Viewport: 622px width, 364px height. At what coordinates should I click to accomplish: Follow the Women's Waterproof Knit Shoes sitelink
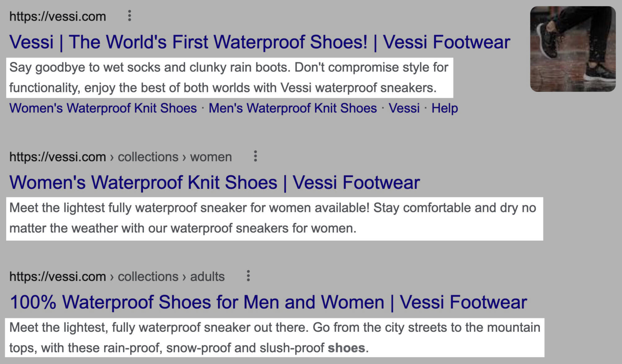coord(103,108)
